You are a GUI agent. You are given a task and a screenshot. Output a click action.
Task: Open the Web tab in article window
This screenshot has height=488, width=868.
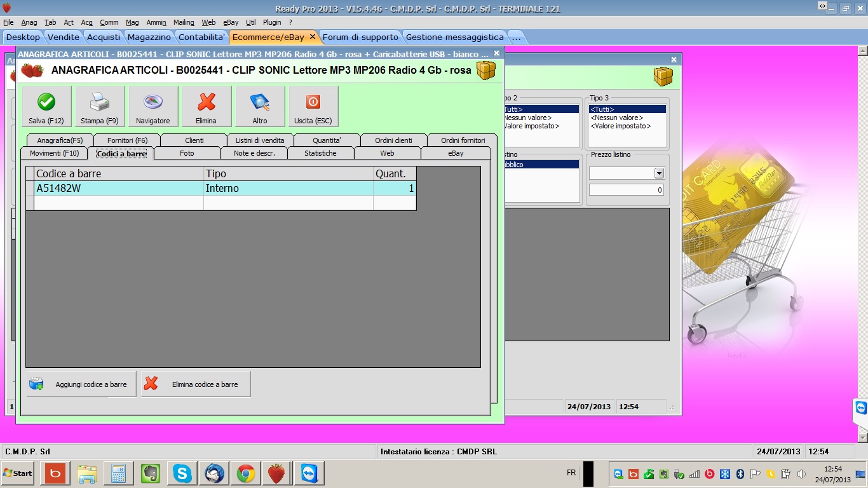tap(387, 153)
